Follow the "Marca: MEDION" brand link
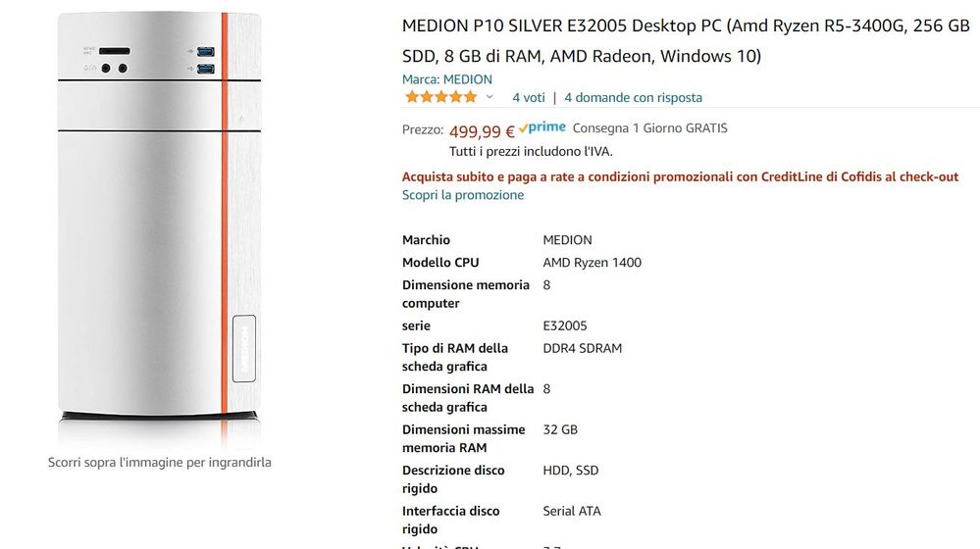 [446, 79]
